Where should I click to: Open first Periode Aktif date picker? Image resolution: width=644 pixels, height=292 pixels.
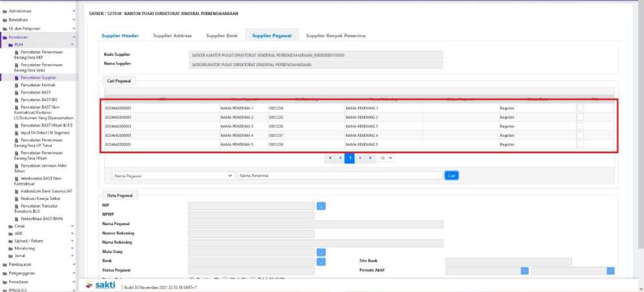coord(524,271)
